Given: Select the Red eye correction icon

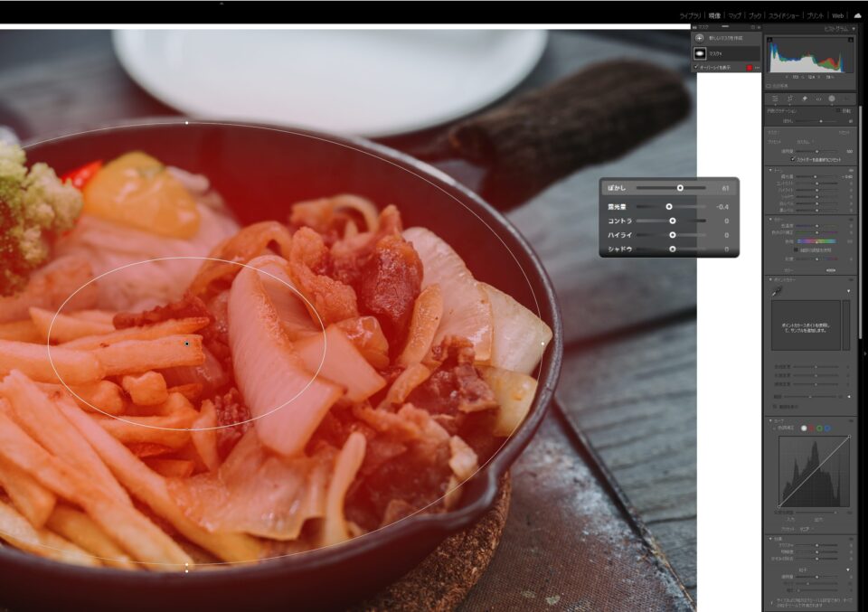Looking at the screenshot, I should pos(818,99).
